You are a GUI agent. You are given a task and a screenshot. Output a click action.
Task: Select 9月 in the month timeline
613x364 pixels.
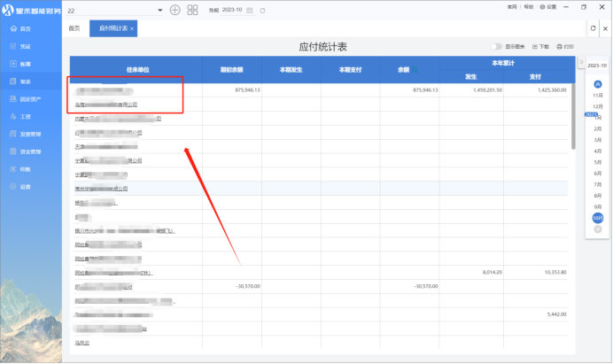598,207
